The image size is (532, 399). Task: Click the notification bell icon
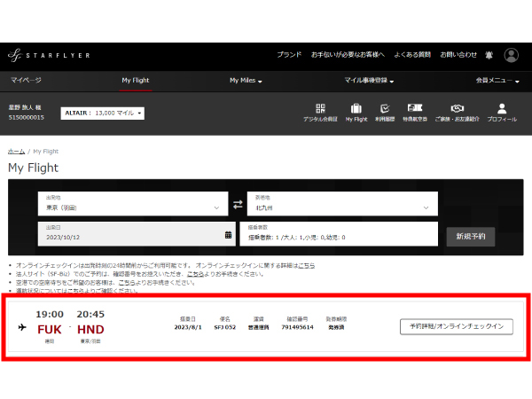[489, 55]
